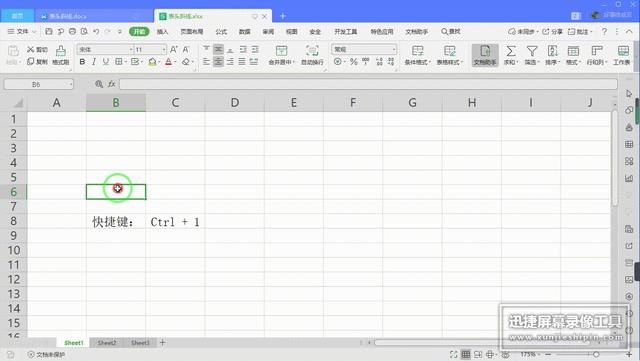Open the Page Layout (页面布局) tab
Screen dimensions: 640x361
(192, 31)
